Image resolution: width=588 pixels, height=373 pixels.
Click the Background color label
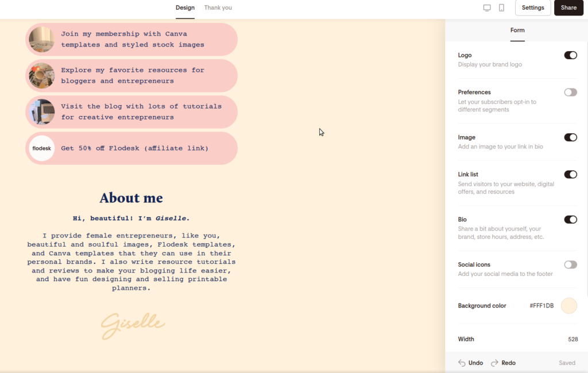click(482, 306)
